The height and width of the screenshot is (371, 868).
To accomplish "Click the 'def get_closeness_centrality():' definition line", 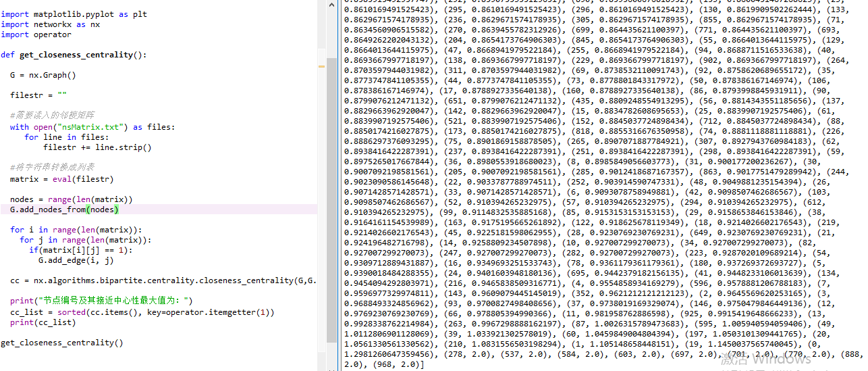I will (74, 55).
